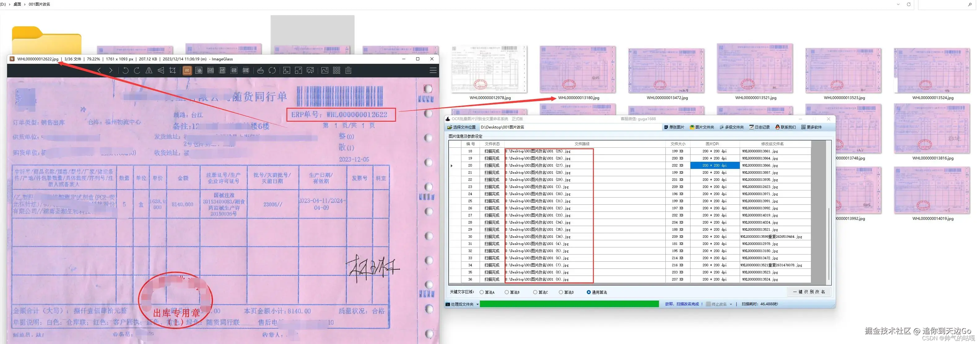Click the refresh image icon in ImageGlass
Viewport: 980px width, 344px height.
(x=272, y=70)
